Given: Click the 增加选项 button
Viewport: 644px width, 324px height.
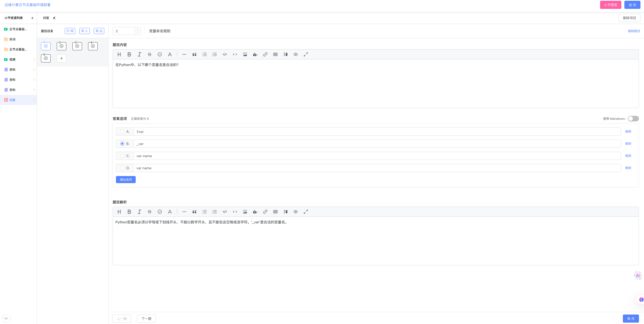Looking at the screenshot, I should pyautogui.click(x=126, y=180).
